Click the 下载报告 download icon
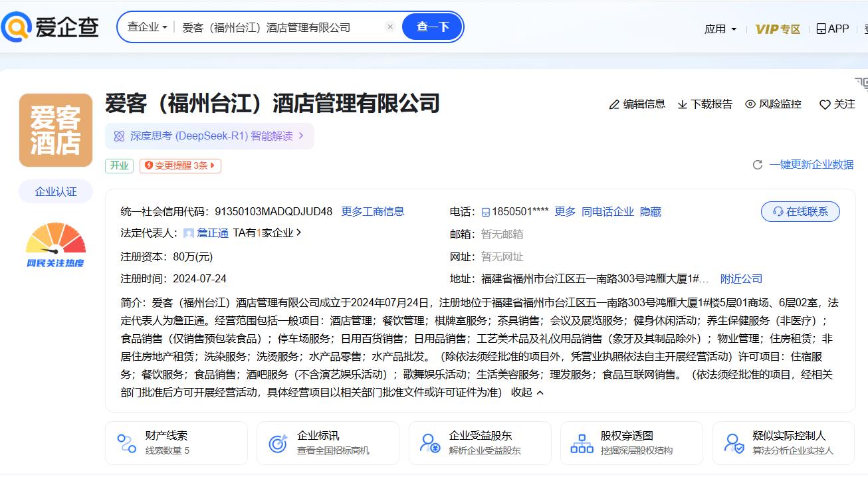868x477 pixels. point(683,104)
